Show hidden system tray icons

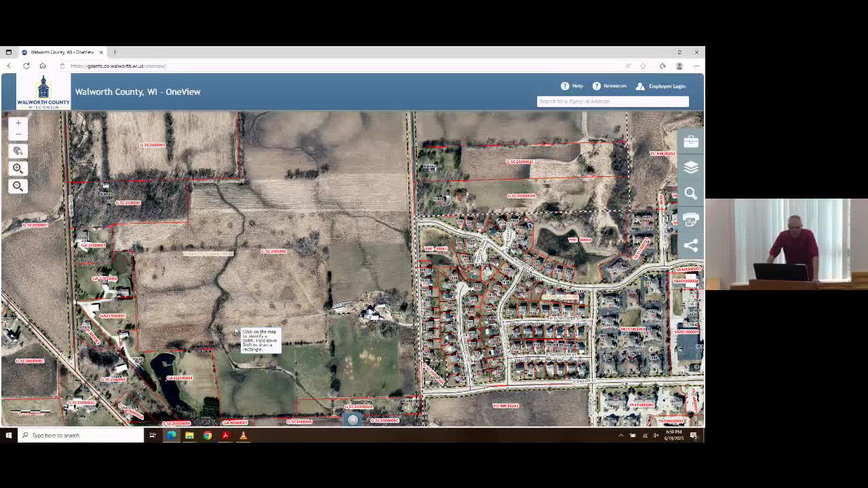coord(620,435)
